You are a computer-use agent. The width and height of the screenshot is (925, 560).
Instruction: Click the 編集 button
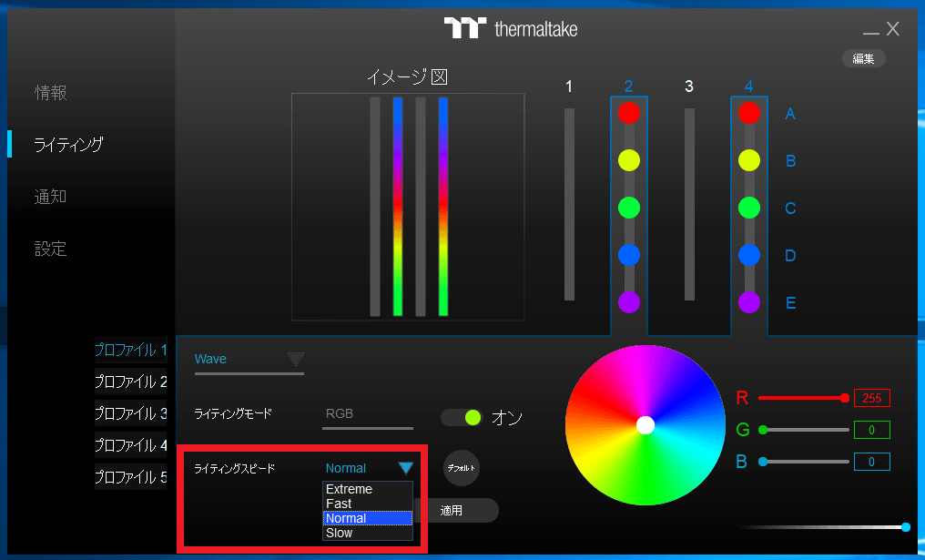[864, 58]
